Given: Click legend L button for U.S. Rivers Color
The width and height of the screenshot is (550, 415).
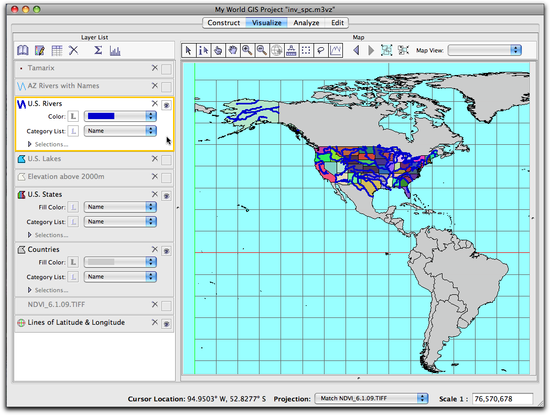Looking at the screenshot, I should tap(73, 116).
